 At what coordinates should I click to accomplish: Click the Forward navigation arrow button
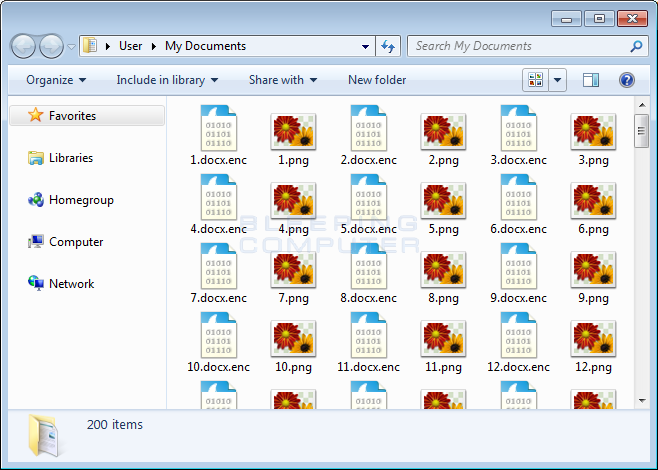51,46
